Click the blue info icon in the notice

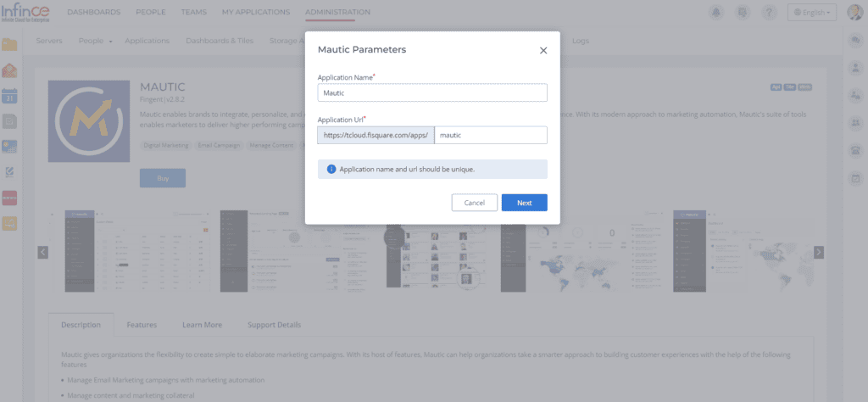(331, 170)
